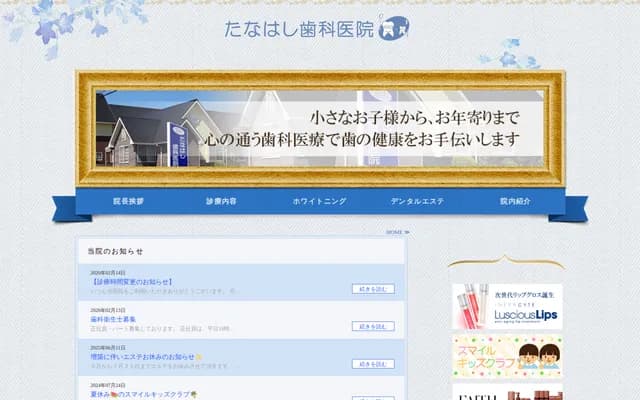
Task: Click the date above 歯科衛生士募集
Action: click(108, 310)
